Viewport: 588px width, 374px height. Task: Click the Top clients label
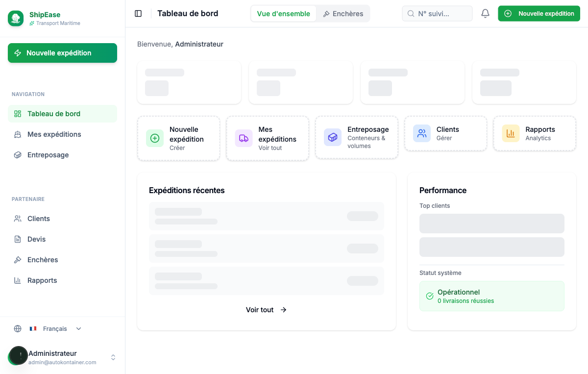tap(435, 206)
